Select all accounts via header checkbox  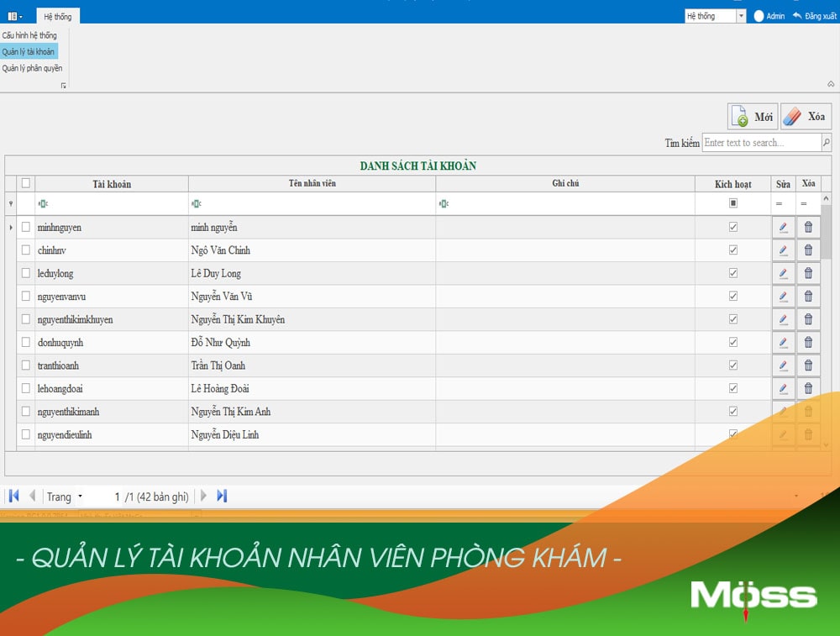point(26,183)
